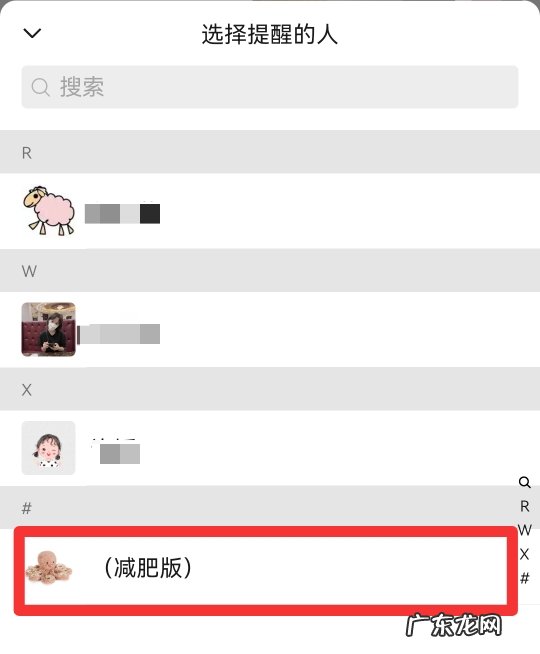540x654 pixels.
Task: Jump to R in the side index
Action: 525,506
